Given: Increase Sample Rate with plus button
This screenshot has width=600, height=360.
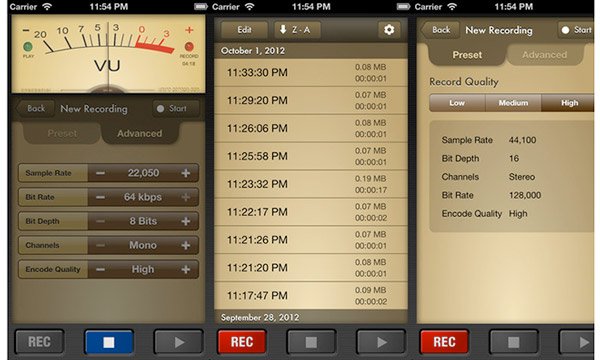Looking at the screenshot, I should 186,173.
